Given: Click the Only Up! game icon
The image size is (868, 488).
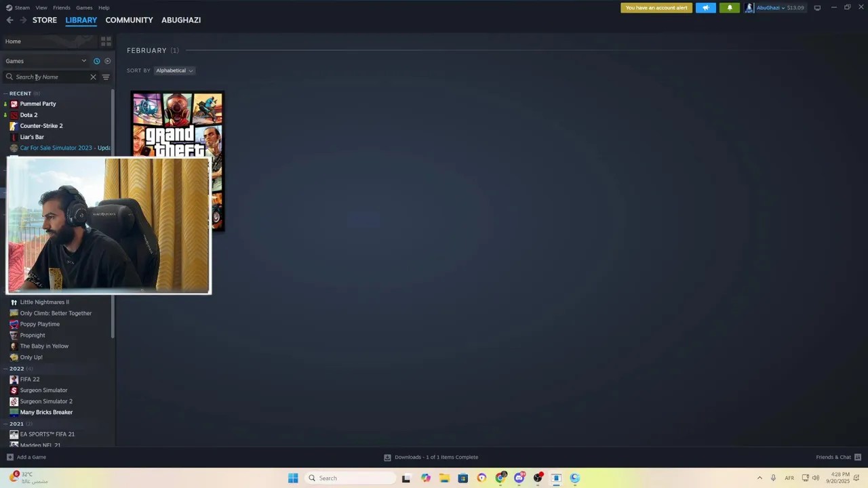Looking at the screenshot, I should [14, 357].
